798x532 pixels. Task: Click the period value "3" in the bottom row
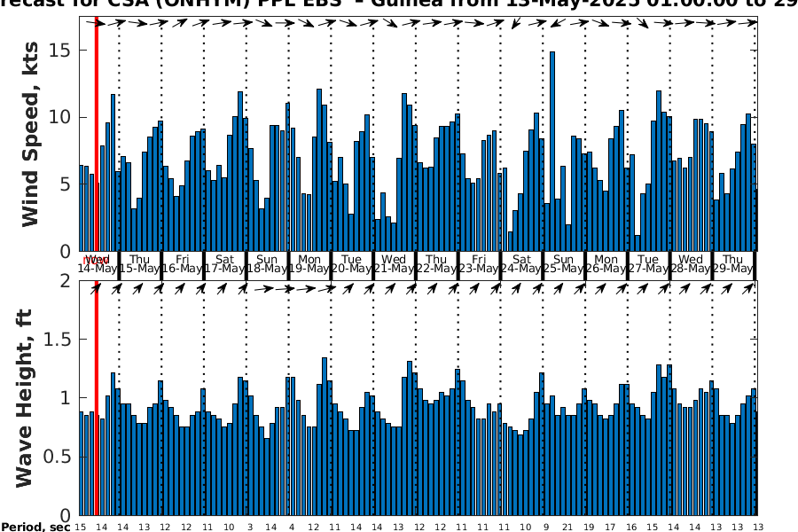250,528
